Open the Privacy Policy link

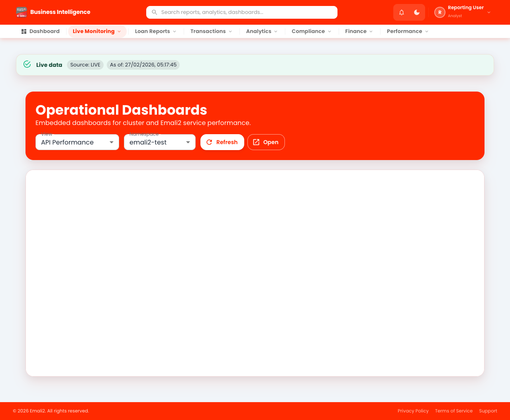click(x=413, y=411)
